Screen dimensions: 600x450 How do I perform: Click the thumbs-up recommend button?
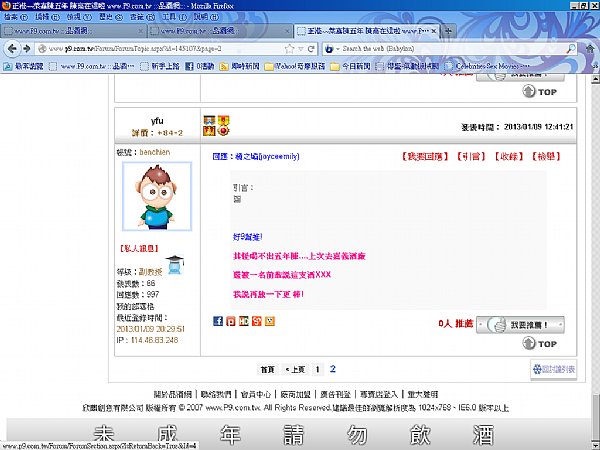coord(520,325)
